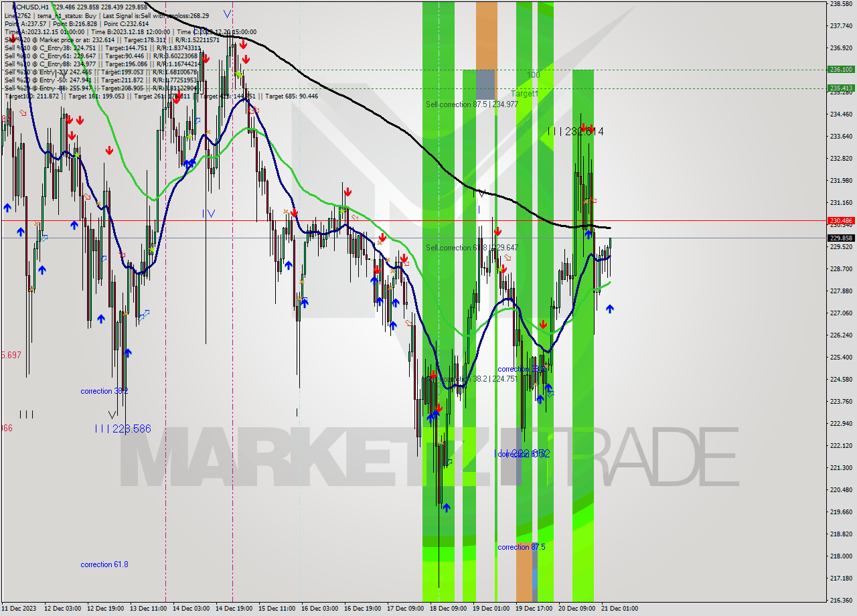
Task: Click the 238.580 price axis value
Action: pyautogui.click(x=841, y=4)
